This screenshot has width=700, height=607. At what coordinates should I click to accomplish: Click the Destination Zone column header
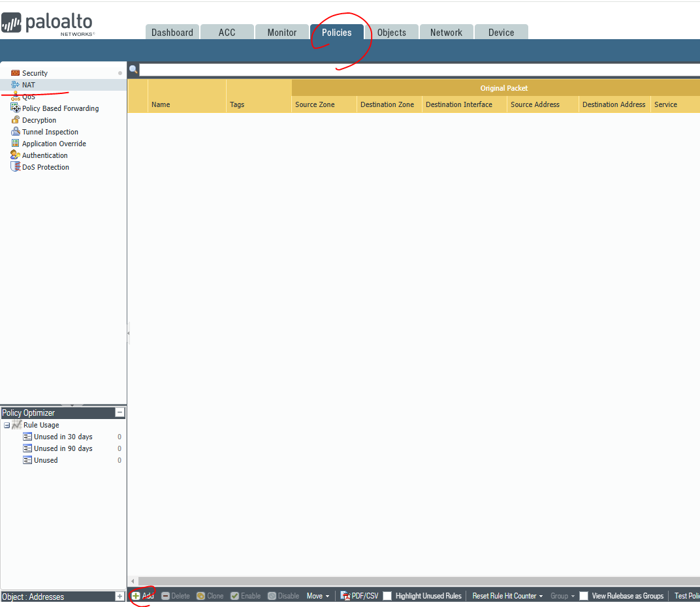click(x=389, y=104)
